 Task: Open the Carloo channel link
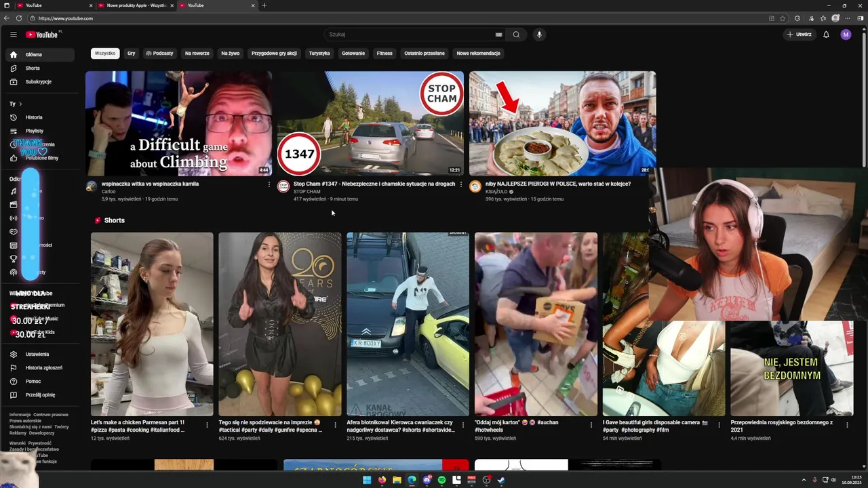pos(108,192)
